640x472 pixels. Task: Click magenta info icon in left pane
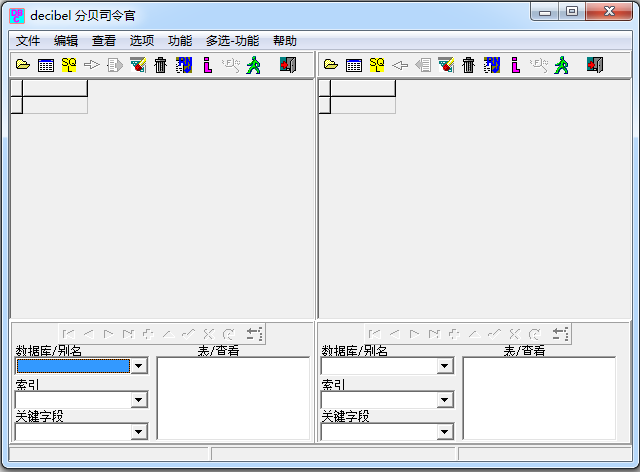pyautogui.click(x=207, y=65)
